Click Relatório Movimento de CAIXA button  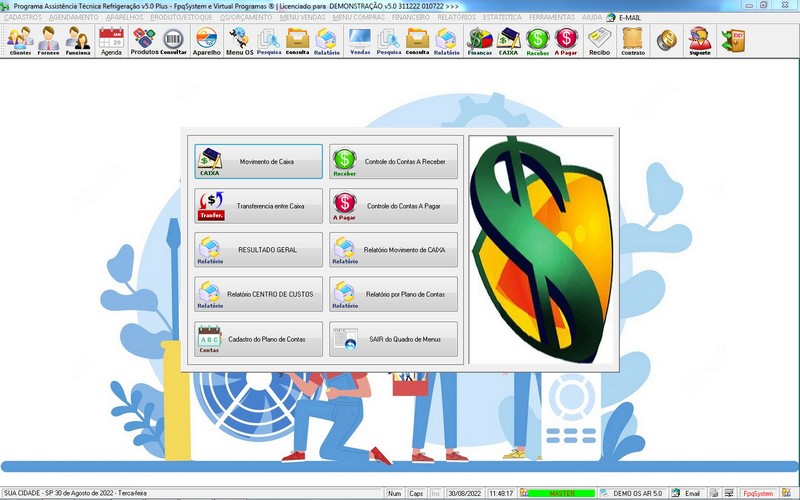click(x=393, y=249)
